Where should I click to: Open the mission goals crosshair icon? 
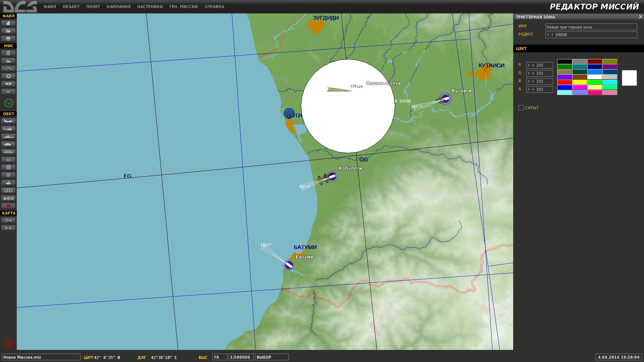(8, 76)
